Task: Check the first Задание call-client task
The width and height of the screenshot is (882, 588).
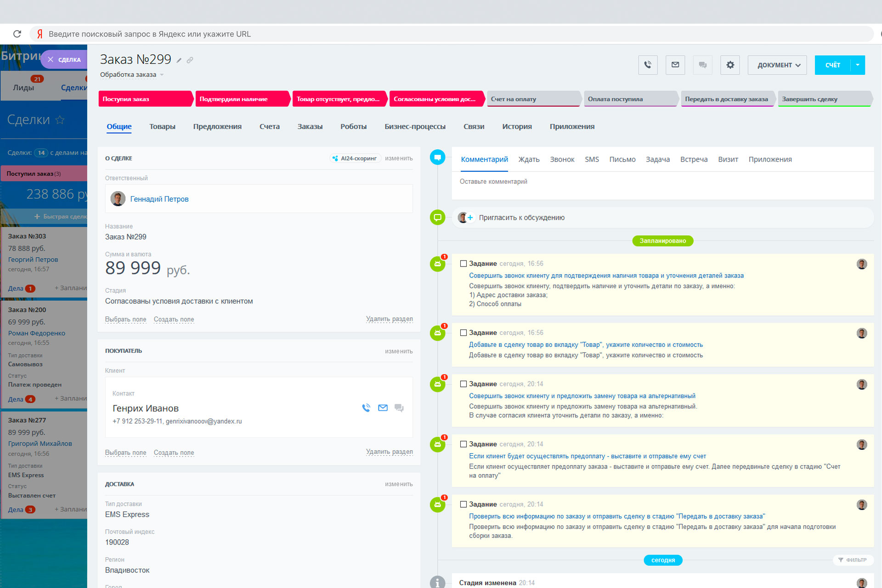Action: pos(464,264)
